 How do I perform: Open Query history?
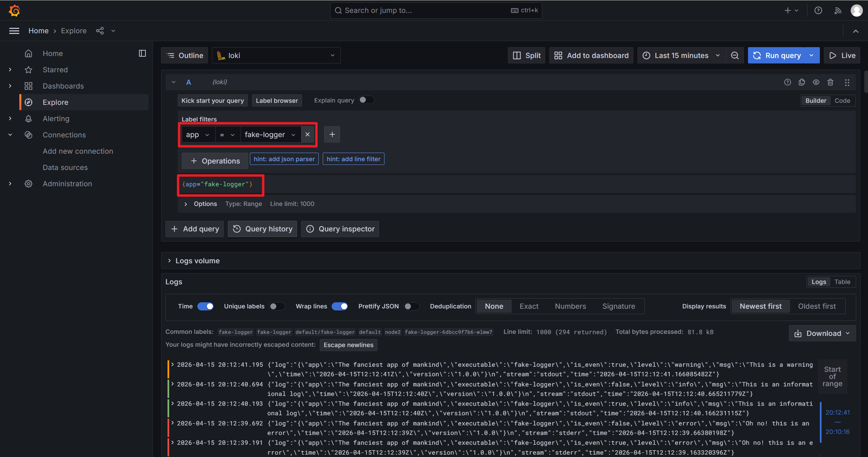click(x=262, y=229)
